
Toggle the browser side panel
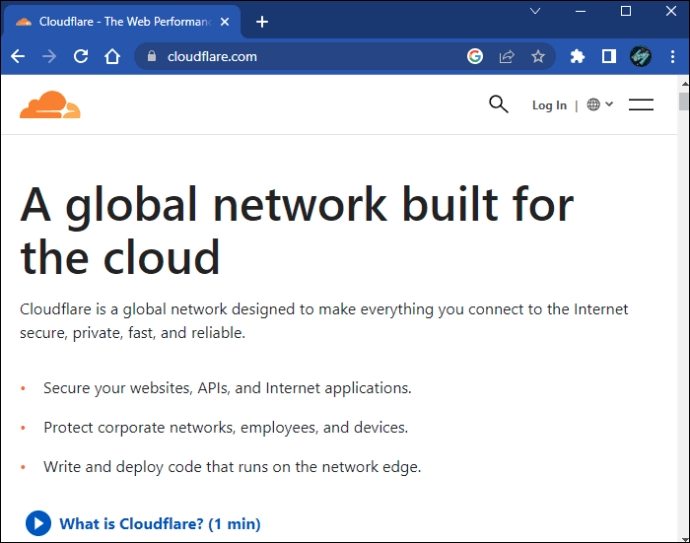coord(609,56)
